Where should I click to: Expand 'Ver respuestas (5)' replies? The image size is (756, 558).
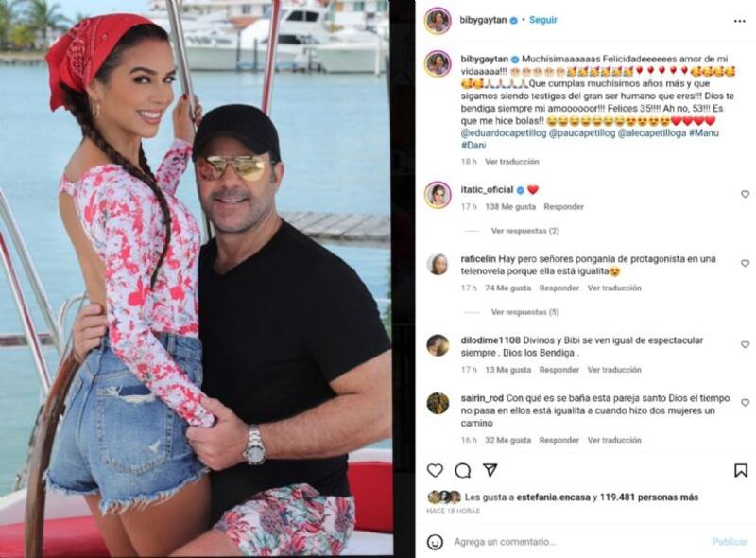tap(524, 312)
